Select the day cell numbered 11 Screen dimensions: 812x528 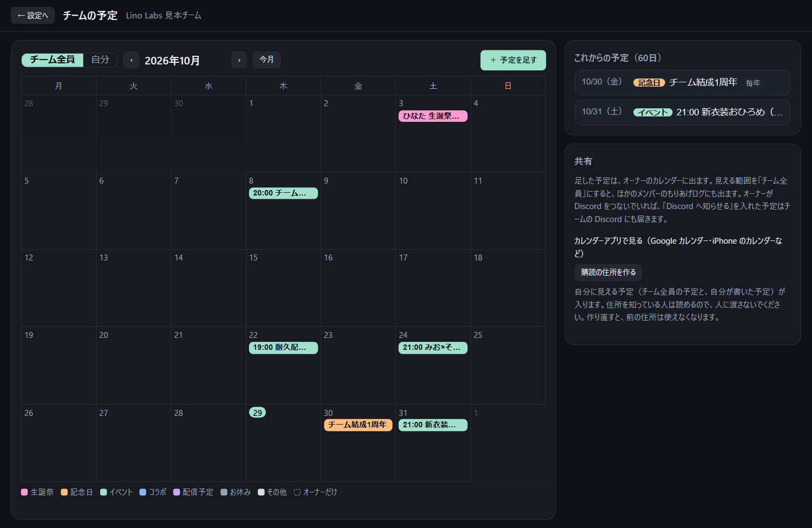(508, 211)
